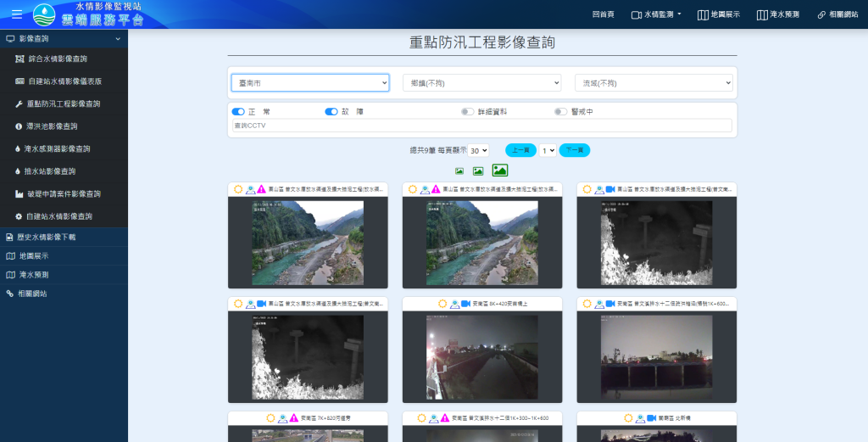The height and width of the screenshot is (442, 868).
Task: Select the small thumbnail size icon
Action: point(459,171)
